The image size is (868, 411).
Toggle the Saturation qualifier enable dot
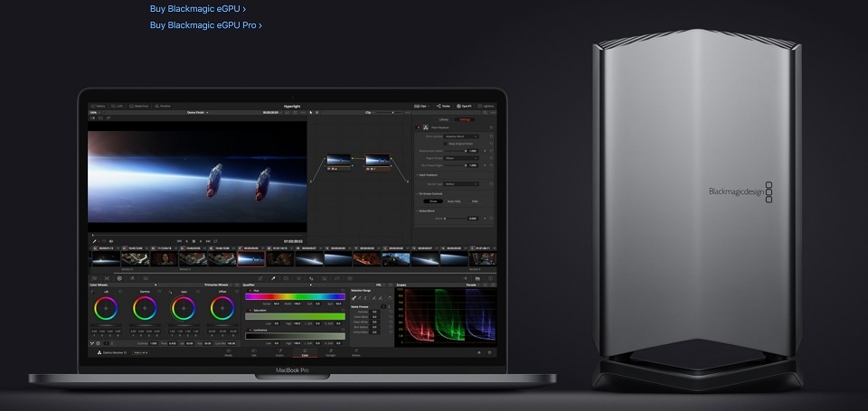click(x=250, y=311)
